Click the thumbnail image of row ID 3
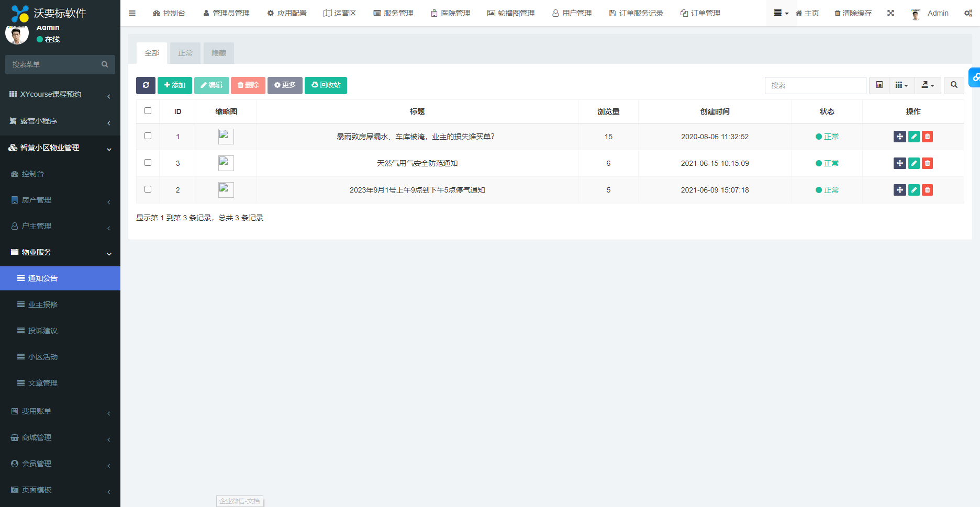The height and width of the screenshot is (507, 980). (x=226, y=163)
